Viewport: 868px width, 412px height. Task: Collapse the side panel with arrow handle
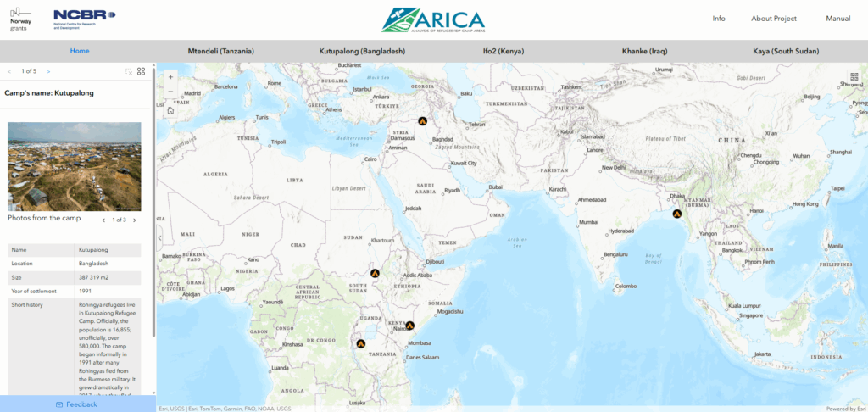pyautogui.click(x=160, y=238)
